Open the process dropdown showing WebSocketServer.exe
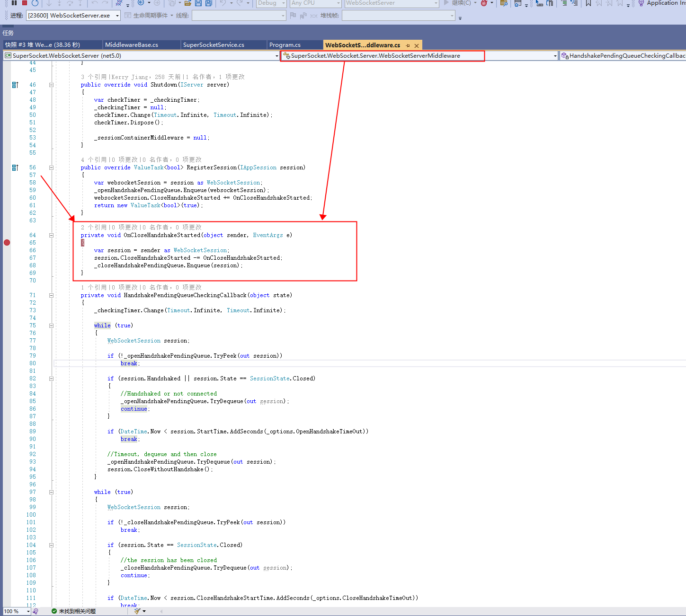The height and width of the screenshot is (616, 686). pyautogui.click(x=73, y=16)
